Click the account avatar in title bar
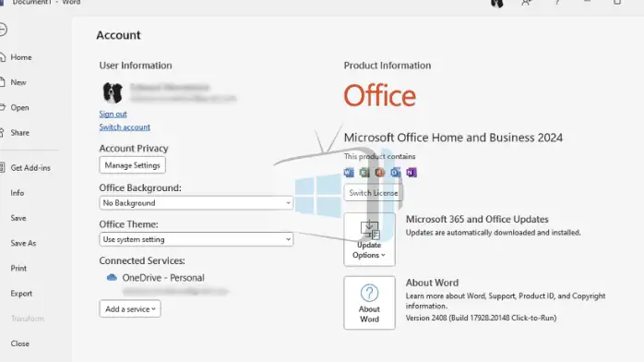 tap(497, 4)
